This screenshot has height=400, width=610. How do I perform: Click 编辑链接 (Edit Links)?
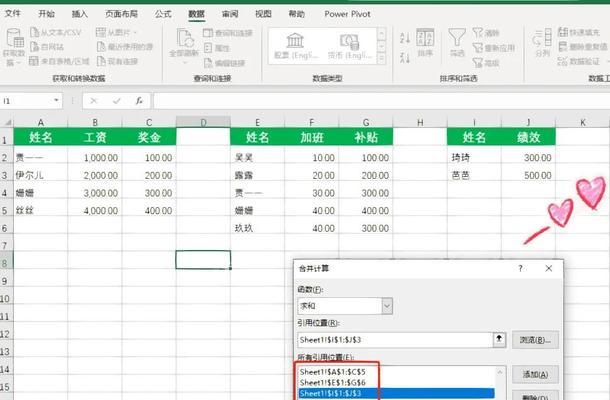224,63
